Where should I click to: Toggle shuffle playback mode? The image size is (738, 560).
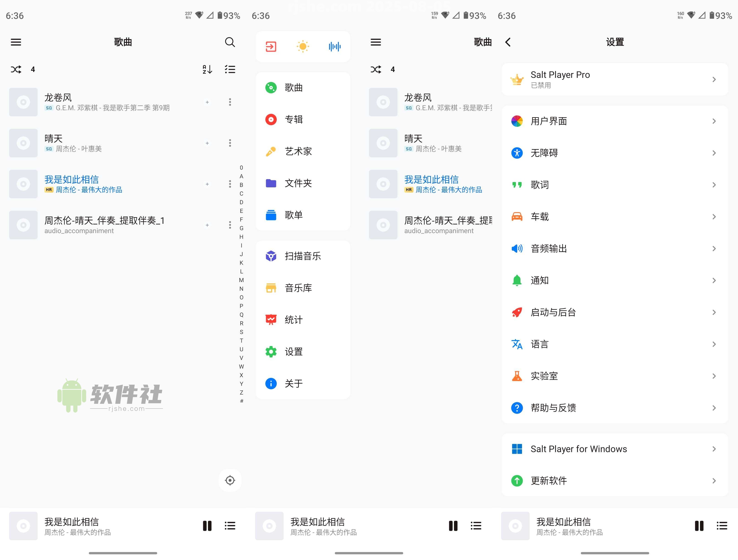[x=16, y=69]
